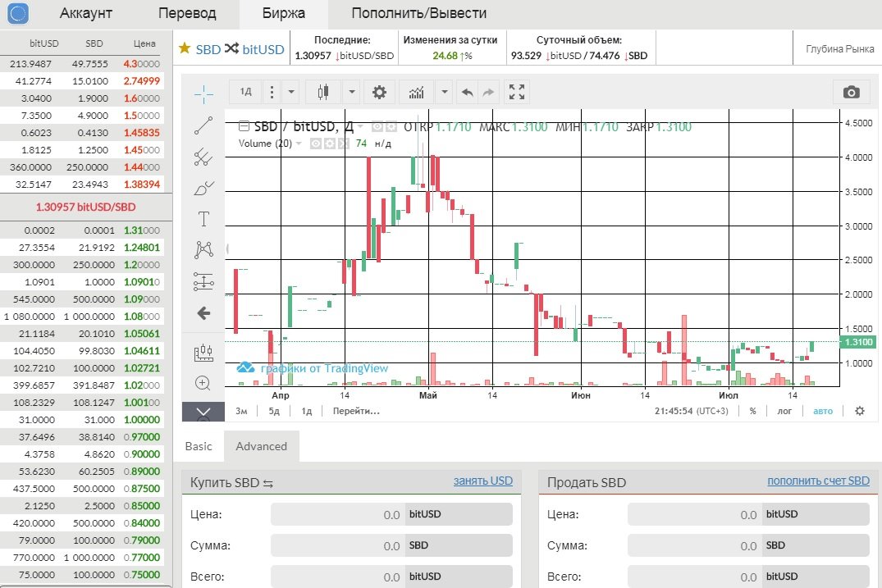Toggle visibility eye of SBD / bitUSD series
Image resolution: width=882 pixels, height=588 pixels.
pyautogui.click(x=377, y=127)
